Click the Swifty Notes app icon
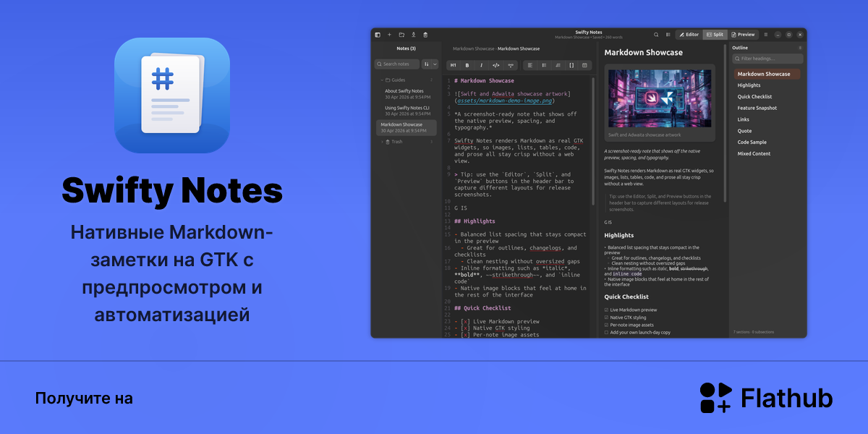868x434 pixels. tap(172, 95)
